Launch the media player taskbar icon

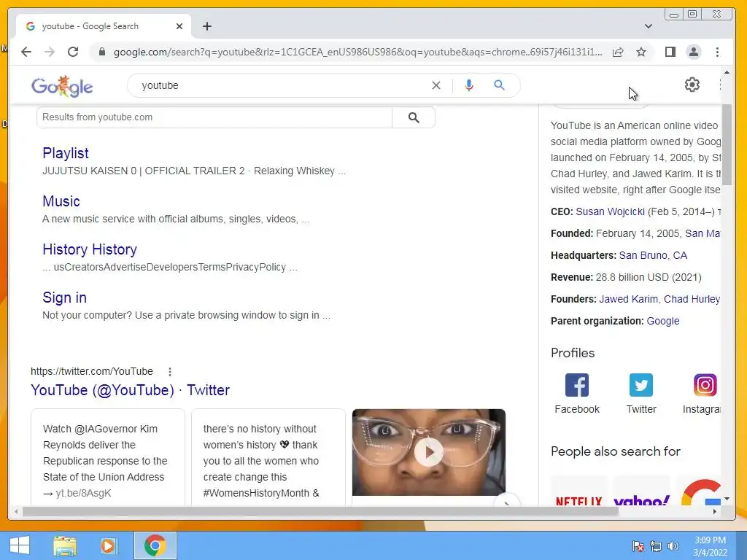pos(108,545)
